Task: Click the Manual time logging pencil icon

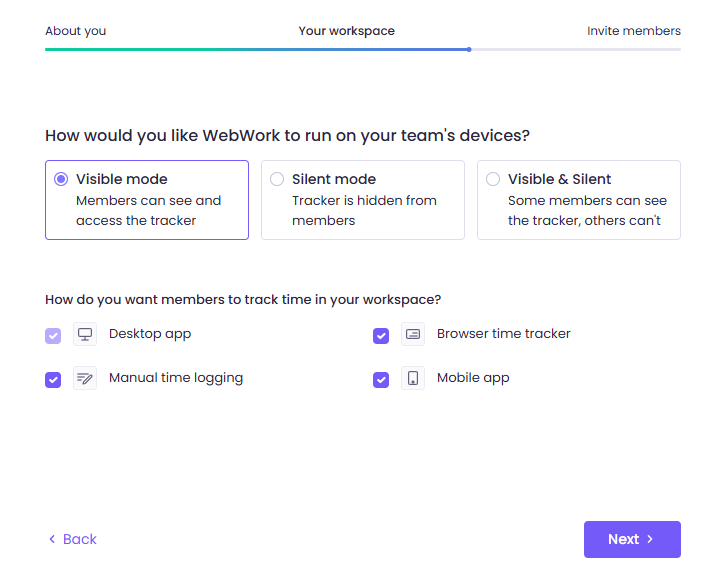Action: coord(85,378)
